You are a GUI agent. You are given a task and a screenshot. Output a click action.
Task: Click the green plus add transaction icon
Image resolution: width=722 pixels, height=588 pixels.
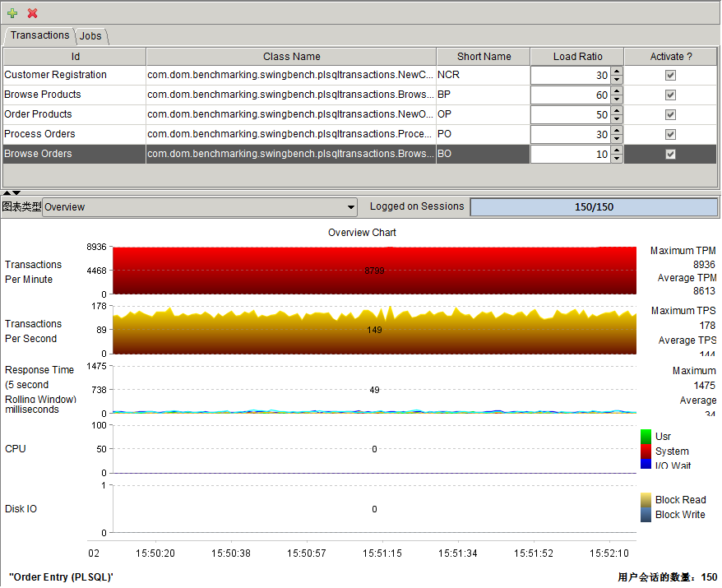12,13
